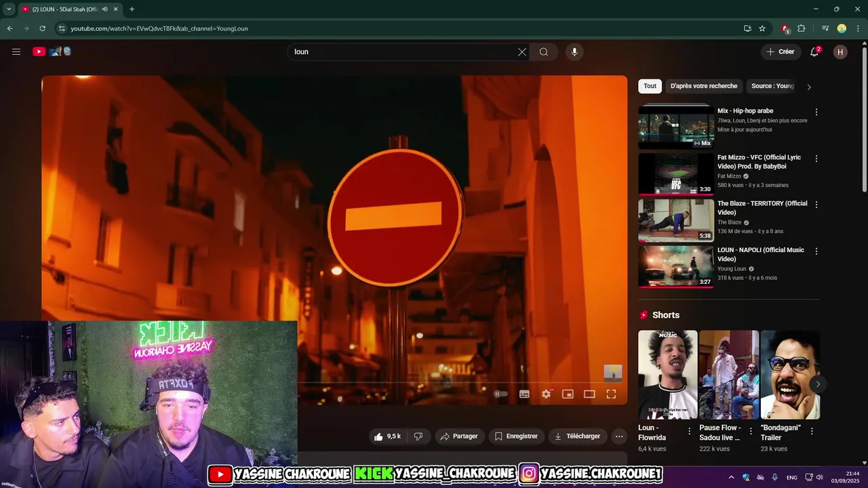
Task: Toggle subtitles in the video player
Action: click(x=524, y=394)
